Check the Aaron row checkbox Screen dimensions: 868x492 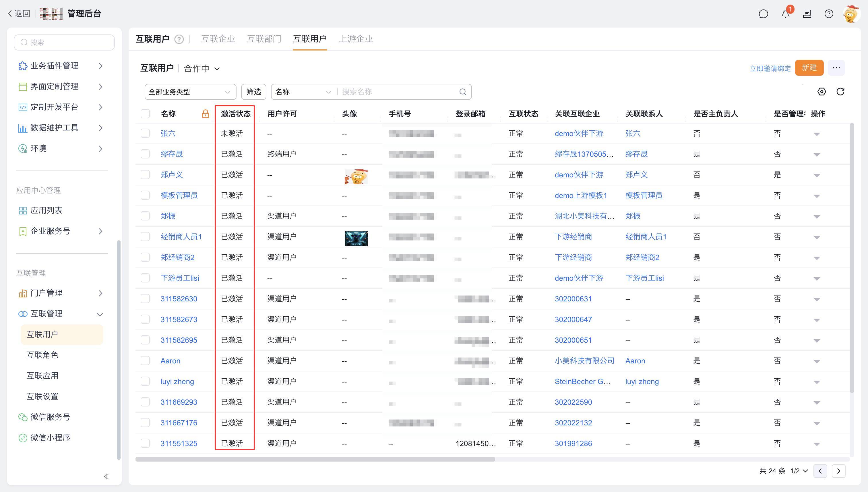tap(145, 361)
